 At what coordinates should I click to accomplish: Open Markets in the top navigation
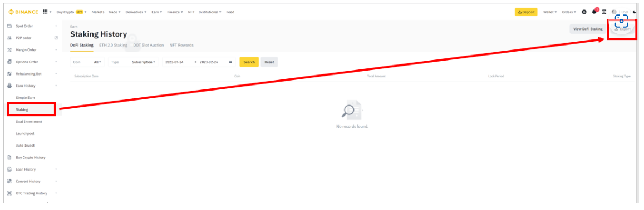[98, 12]
